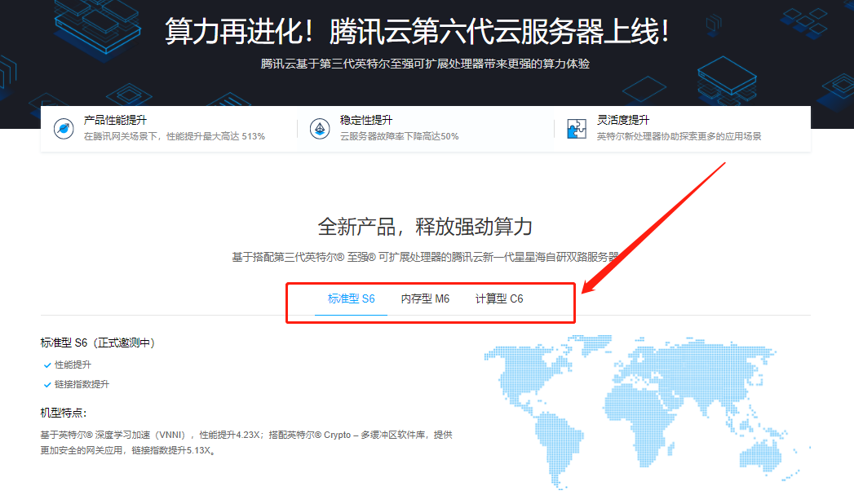The image size is (854, 504).
Task: Click the 云服务器故障率下降高达50% description
Action: click(x=399, y=136)
